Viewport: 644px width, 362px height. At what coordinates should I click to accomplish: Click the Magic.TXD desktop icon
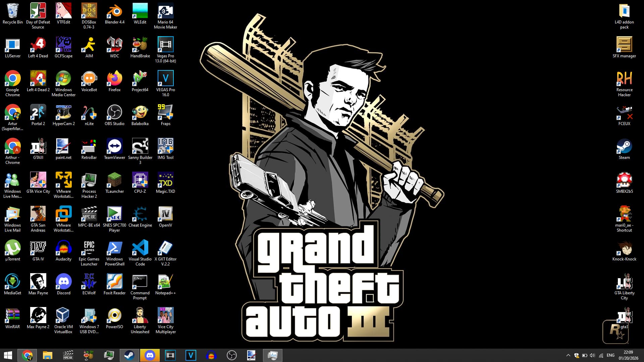165,180
